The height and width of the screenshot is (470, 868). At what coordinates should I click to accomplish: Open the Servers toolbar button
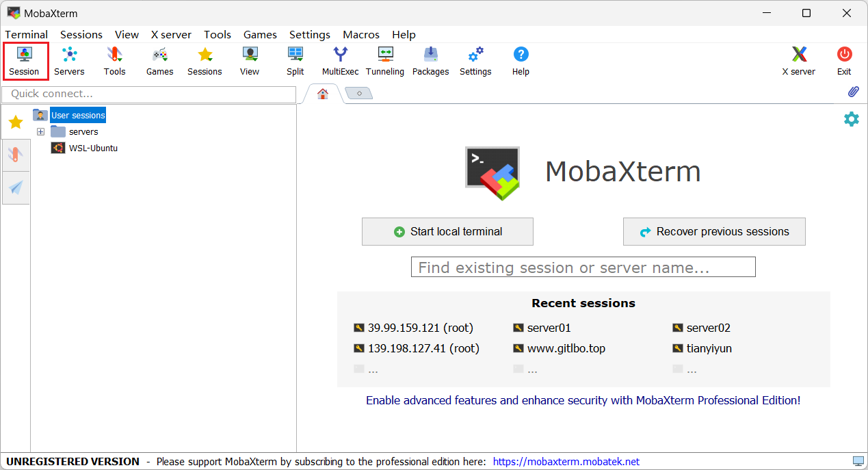point(69,61)
